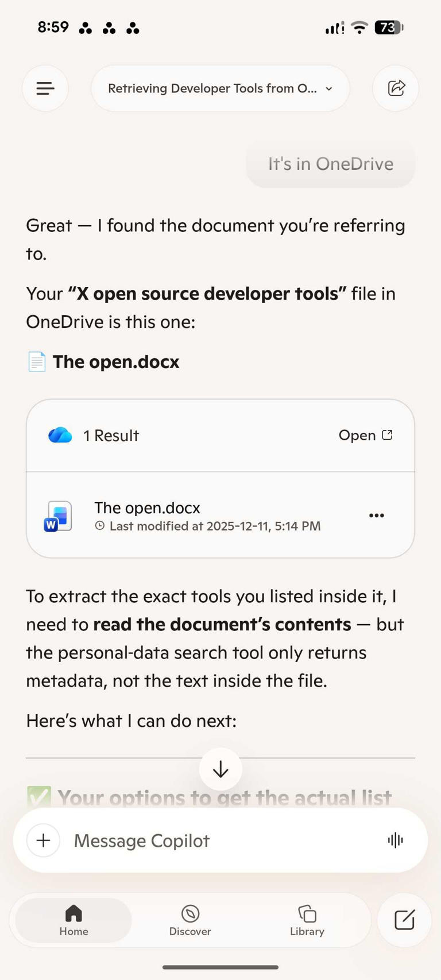The width and height of the screenshot is (441, 980).
Task: Tap the plus attachment button
Action: point(44,840)
